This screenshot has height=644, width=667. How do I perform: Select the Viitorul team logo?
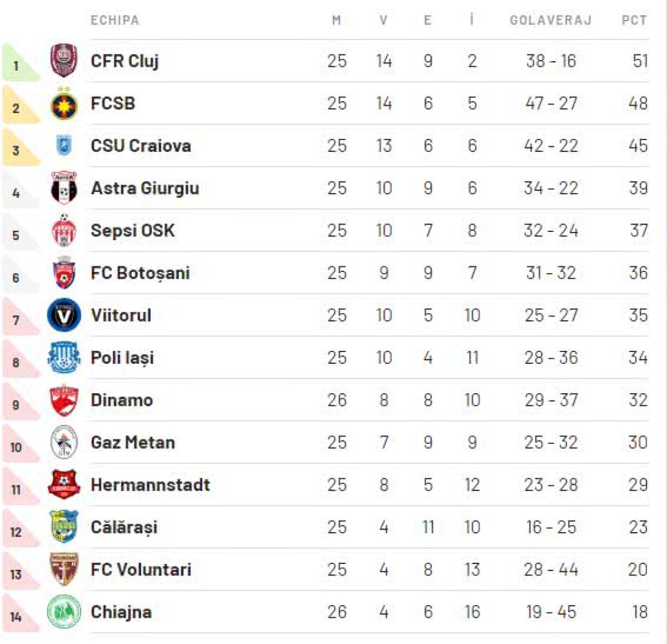pyautogui.click(x=63, y=315)
